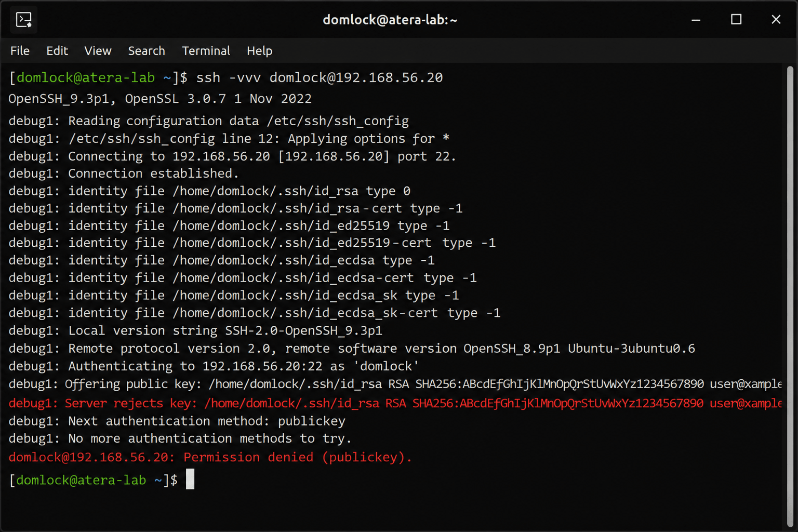Maximize the terminal window
The image size is (798, 532).
tap(736, 20)
